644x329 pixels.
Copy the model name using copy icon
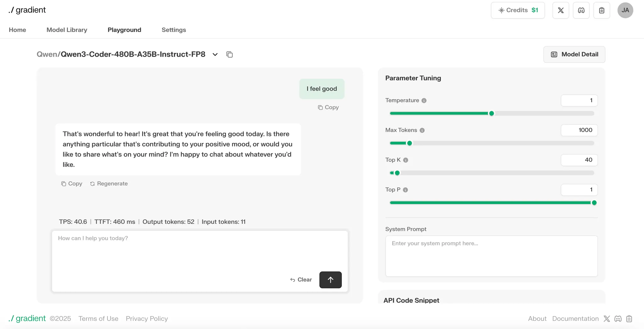230,54
